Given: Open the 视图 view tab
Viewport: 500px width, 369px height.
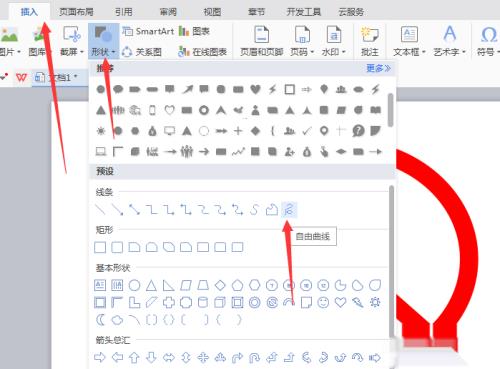Looking at the screenshot, I should [x=212, y=12].
